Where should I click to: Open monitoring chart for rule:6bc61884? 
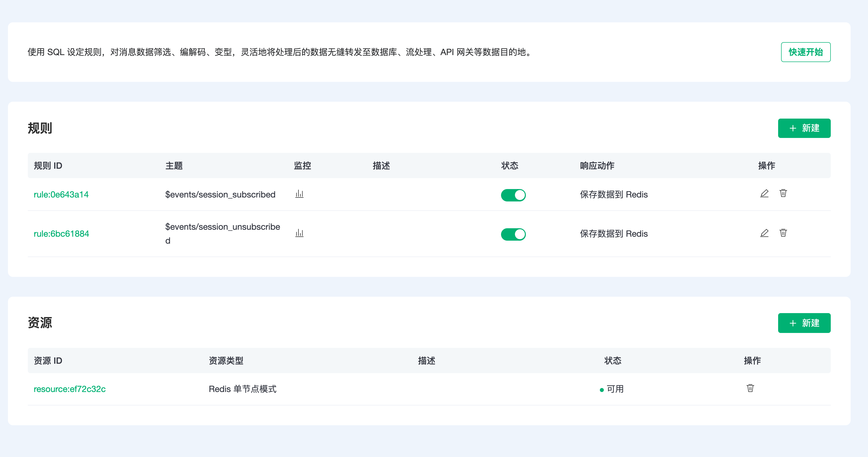point(299,233)
